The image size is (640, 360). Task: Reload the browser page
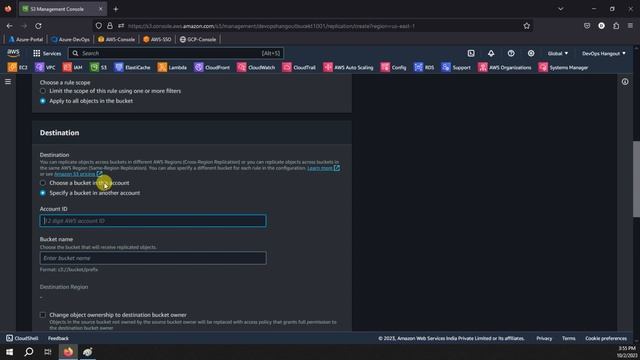[38, 26]
